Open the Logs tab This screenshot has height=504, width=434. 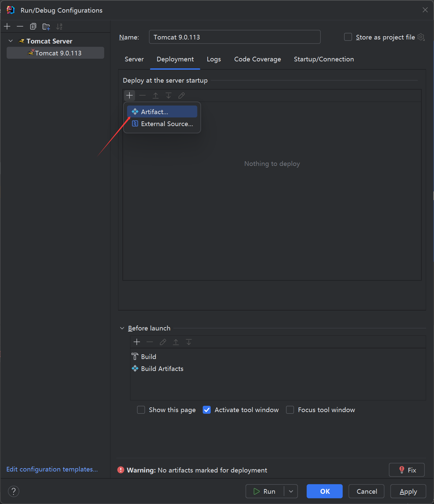point(214,59)
